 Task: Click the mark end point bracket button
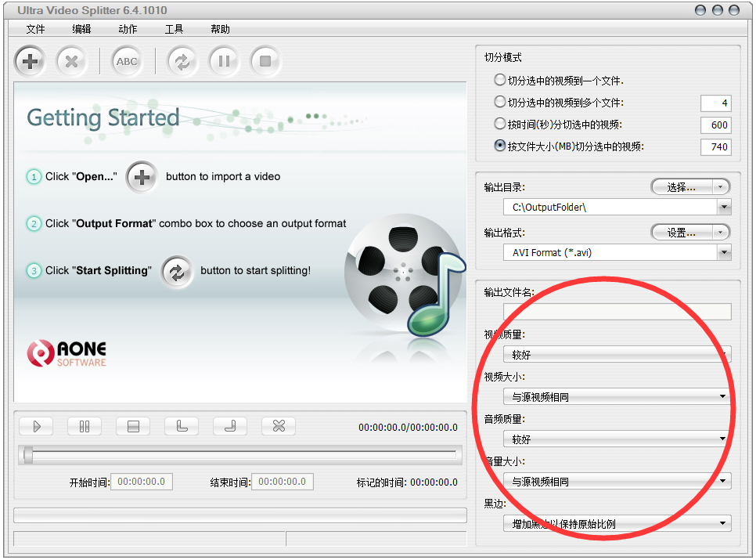coord(230,426)
